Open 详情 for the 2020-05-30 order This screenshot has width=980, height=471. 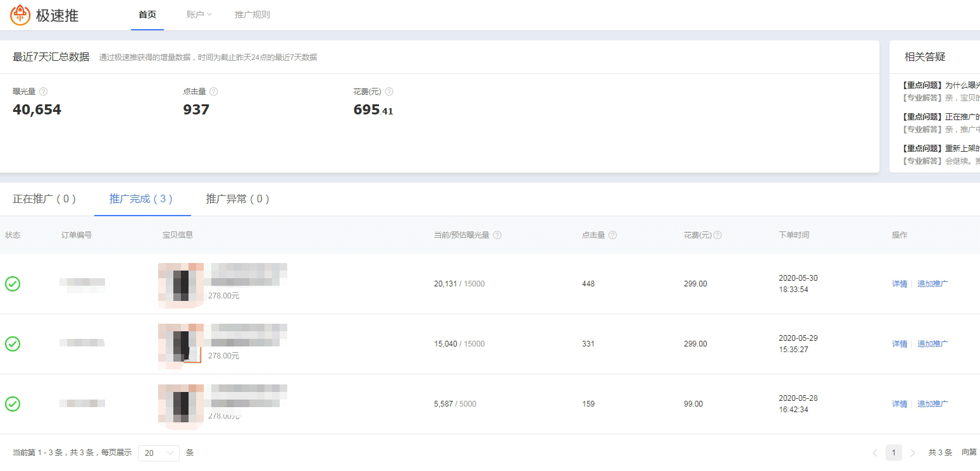(x=899, y=284)
